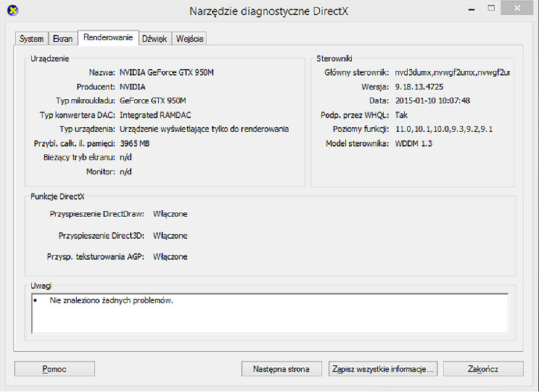
Task: Click 'Integrated RAMDAC' value
Action: tap(155, 115)
